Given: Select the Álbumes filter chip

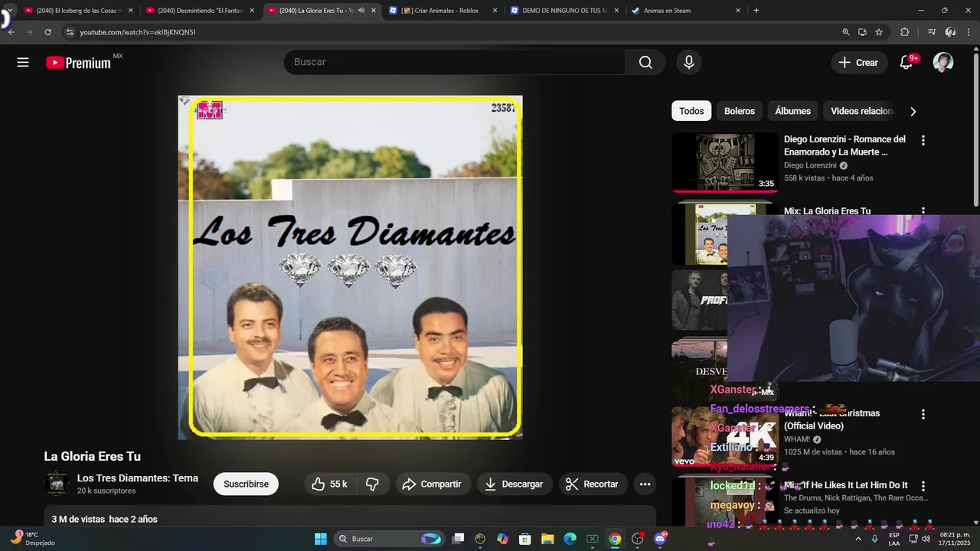Looking at the screenshot, I should [792, 111].
